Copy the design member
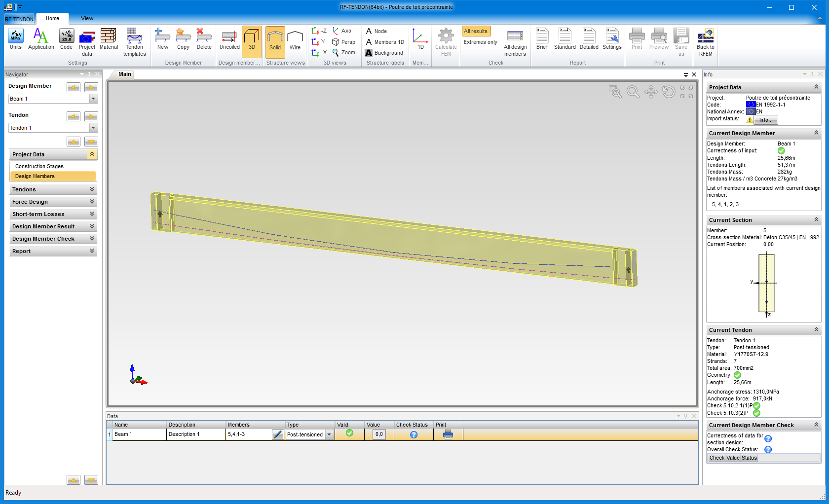Image resolution: width=829 pixels, height=504 pixels. pyautogui.click(x=183, y=39)
